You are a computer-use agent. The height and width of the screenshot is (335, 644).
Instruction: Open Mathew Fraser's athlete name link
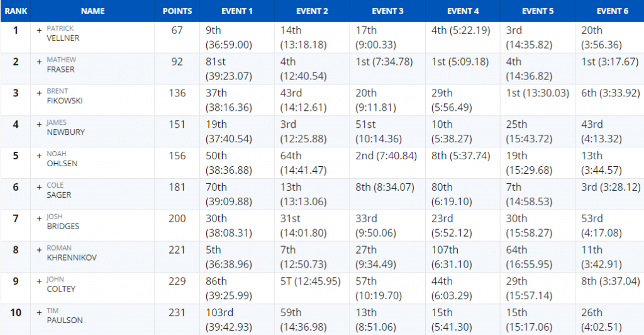(61, 64)
